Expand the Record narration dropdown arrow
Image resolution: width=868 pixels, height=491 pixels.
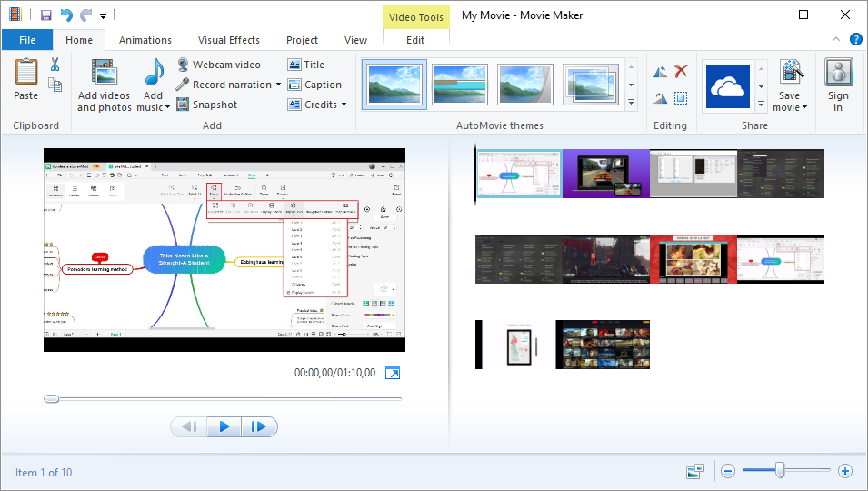tap(278, 85)
